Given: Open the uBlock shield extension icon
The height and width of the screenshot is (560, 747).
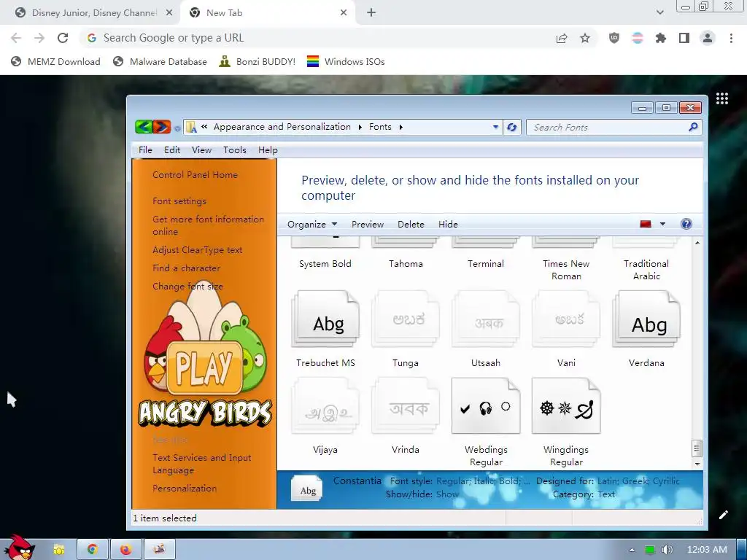Looking at the screenshot, I should 614,38.
